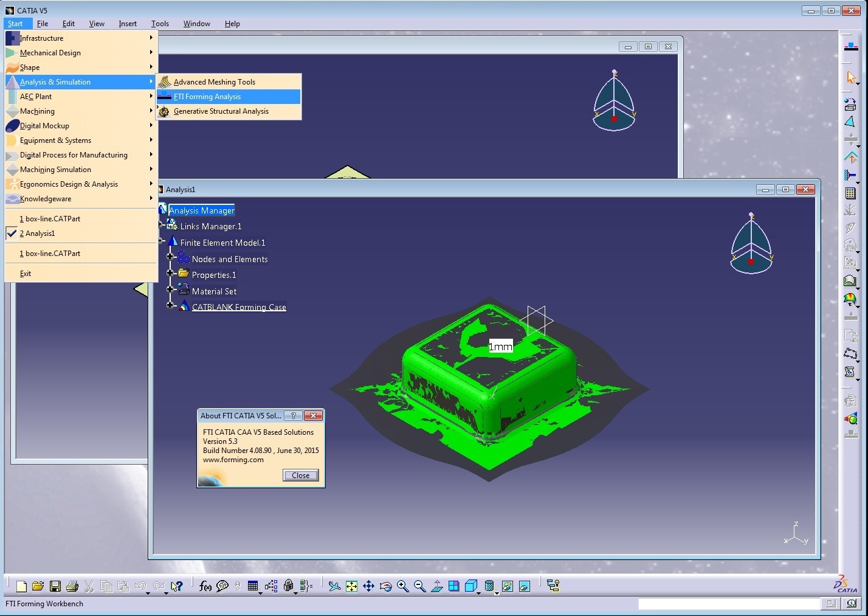The width and height of the screenshot is (868, 616).
Task: Open the Shape submenu
Action: point(81,67)
